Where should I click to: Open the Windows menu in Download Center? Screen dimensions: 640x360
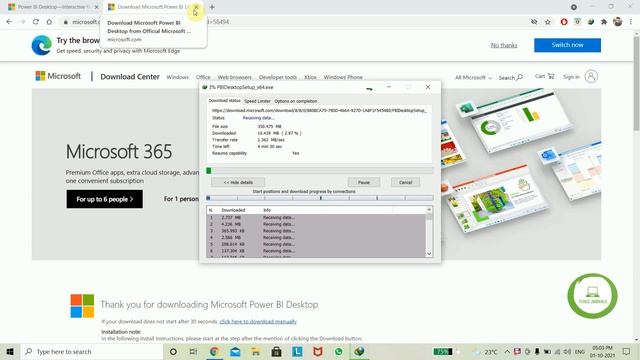click(178, 77)
